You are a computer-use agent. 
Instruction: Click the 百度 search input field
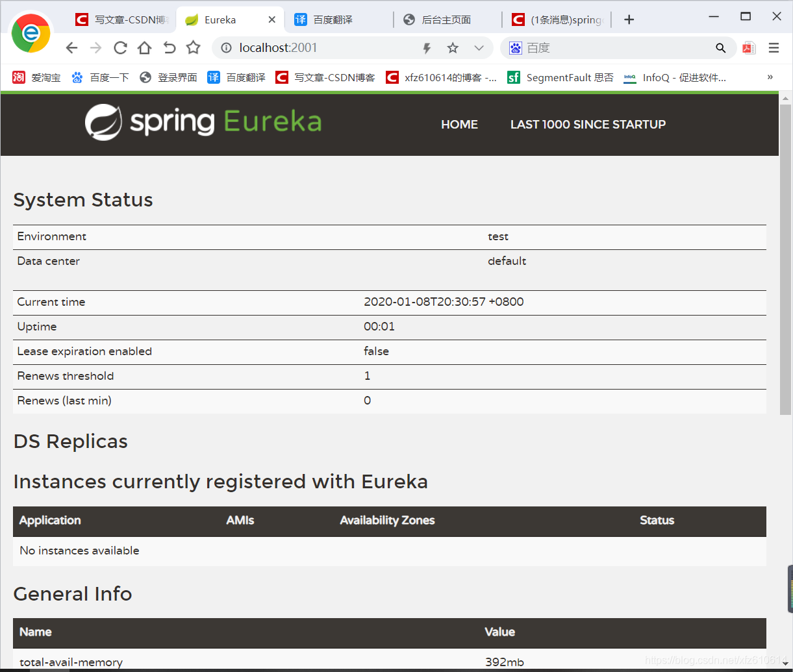pos(617,48)
